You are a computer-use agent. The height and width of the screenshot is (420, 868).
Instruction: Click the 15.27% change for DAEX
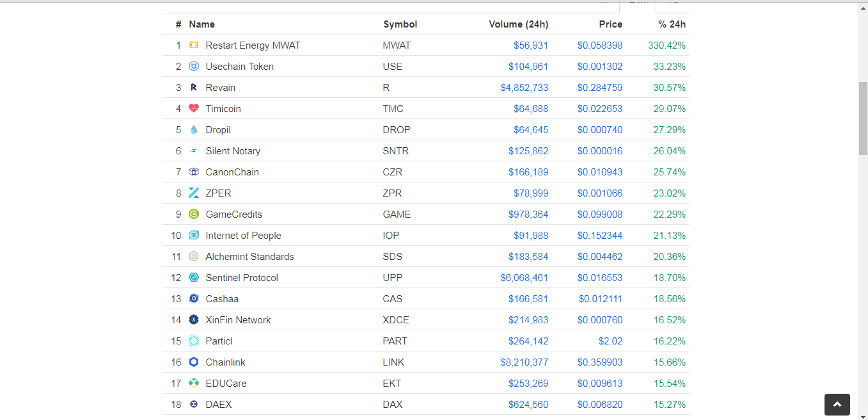pos(669,405)
